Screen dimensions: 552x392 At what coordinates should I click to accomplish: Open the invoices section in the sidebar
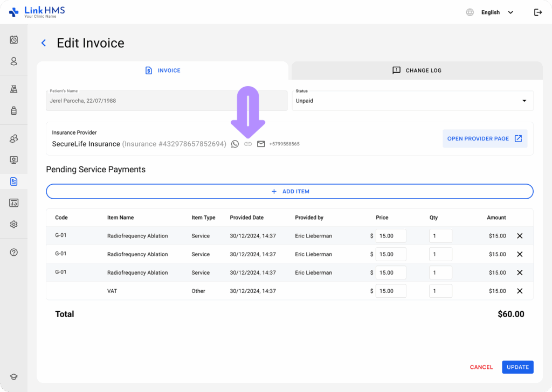point(14,181)
